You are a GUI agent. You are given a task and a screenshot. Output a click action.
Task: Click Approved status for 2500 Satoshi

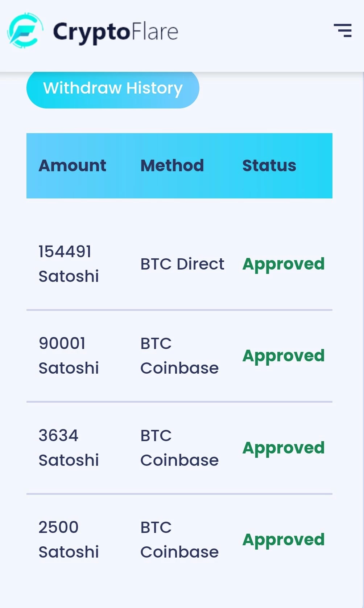[x=284, y=540]
